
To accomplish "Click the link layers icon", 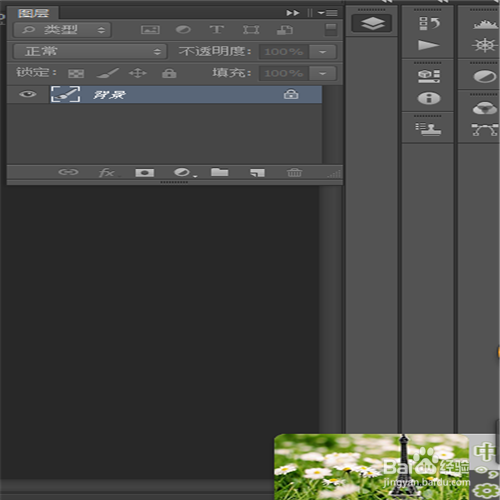I will pos(68,172).
